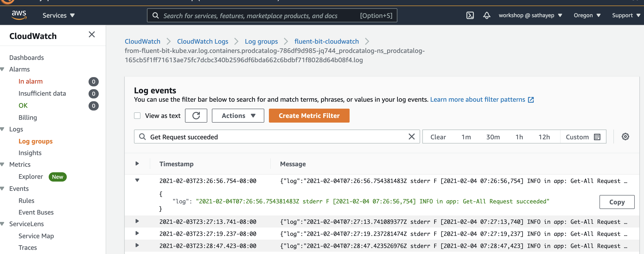Collapse the Metrics sidebar section arrow
644x254 pixels.
(3, 165)
